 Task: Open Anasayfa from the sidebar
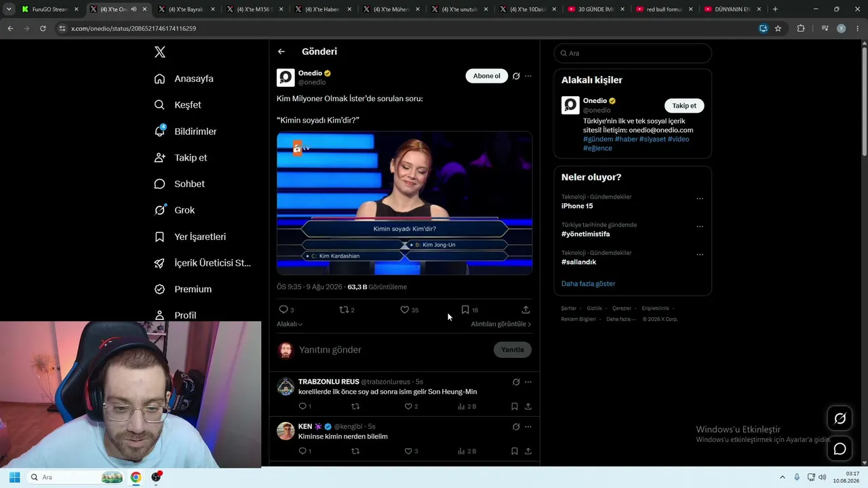click(x=184, y=79)
